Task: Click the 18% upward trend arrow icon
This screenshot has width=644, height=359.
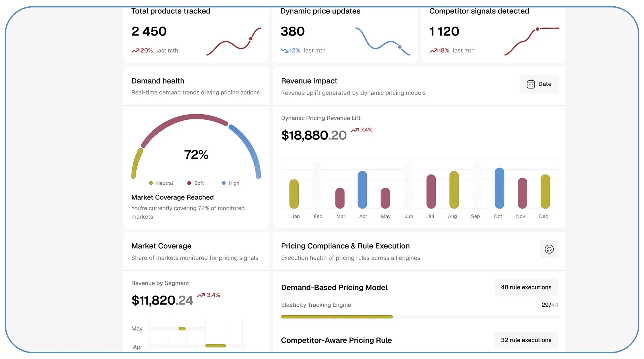Action: click(433, 51)
